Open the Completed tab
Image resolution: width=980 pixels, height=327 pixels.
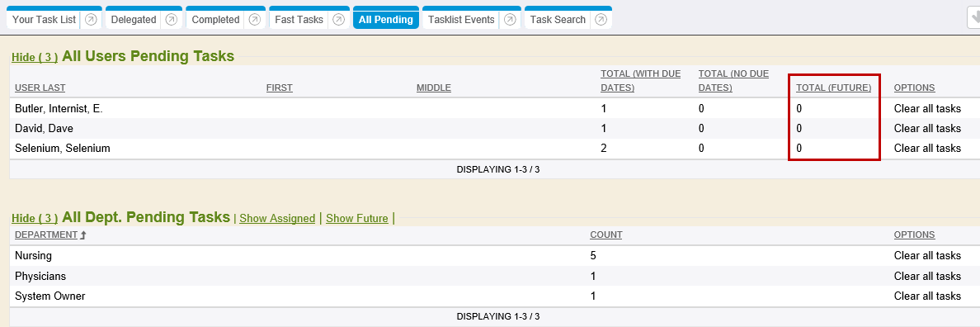click(215, 19)
